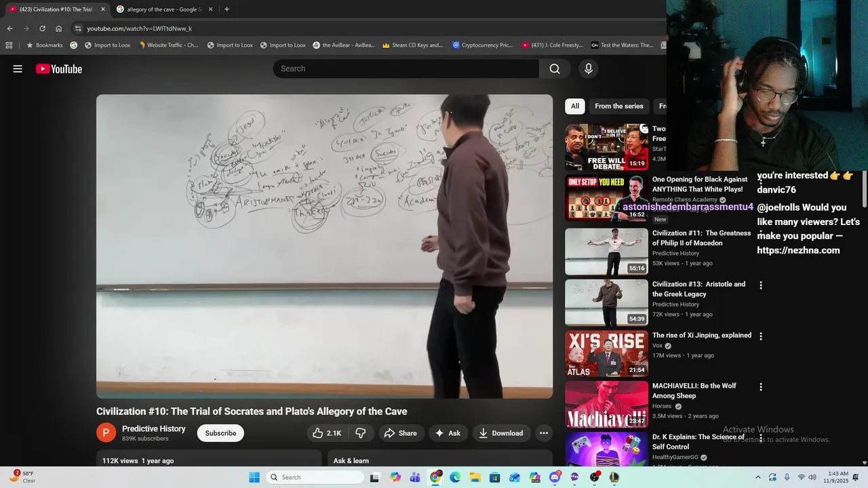Click the taskbar Search box
This screenshot has height=488, width=868.
click(315, 477)
